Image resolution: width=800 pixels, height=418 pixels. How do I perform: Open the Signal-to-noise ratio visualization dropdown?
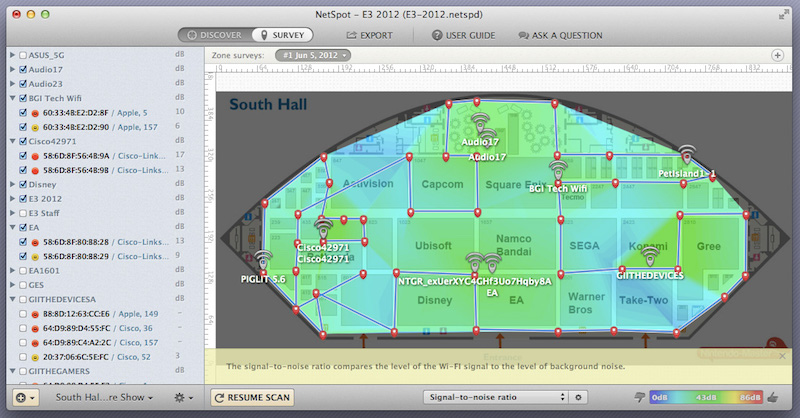495,397
